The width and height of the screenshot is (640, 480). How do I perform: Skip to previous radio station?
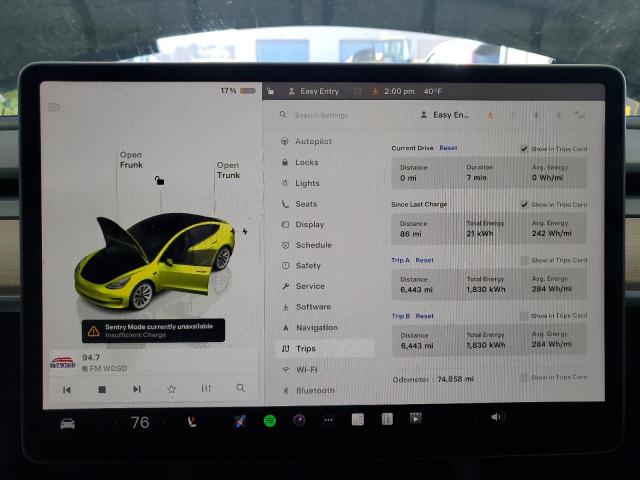[x=67, y=390]
